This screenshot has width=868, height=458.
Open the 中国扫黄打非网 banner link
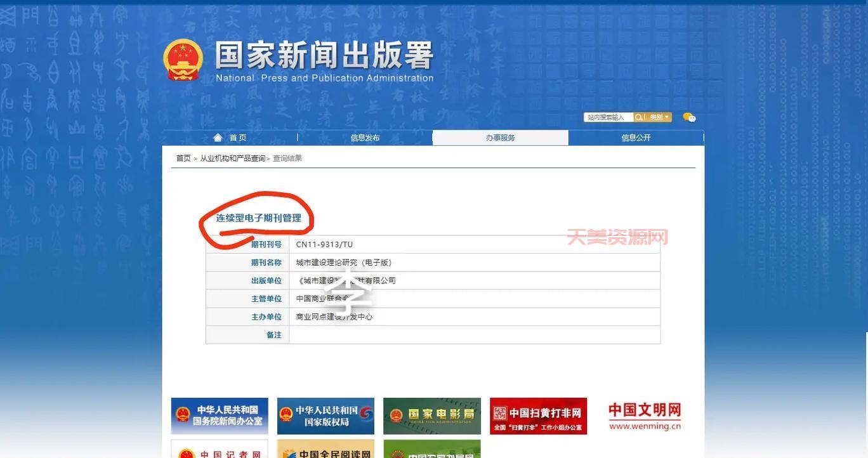pyautogui.click(x=538, y=416)
